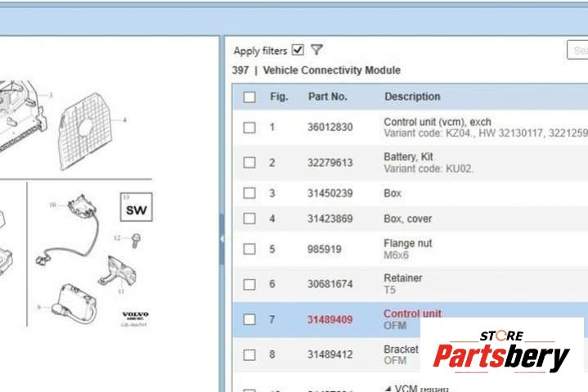
Task: Expand the VCM reload row triangle
Action: coord(388,388)
